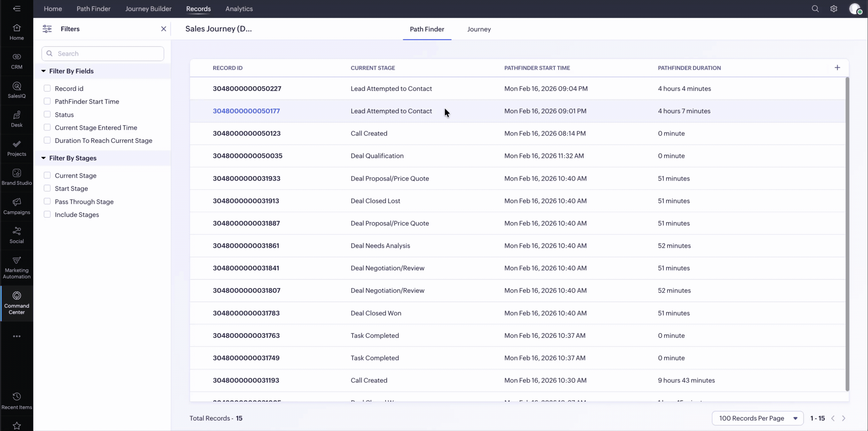Click the settings gear in top bar

pos(834,9)
